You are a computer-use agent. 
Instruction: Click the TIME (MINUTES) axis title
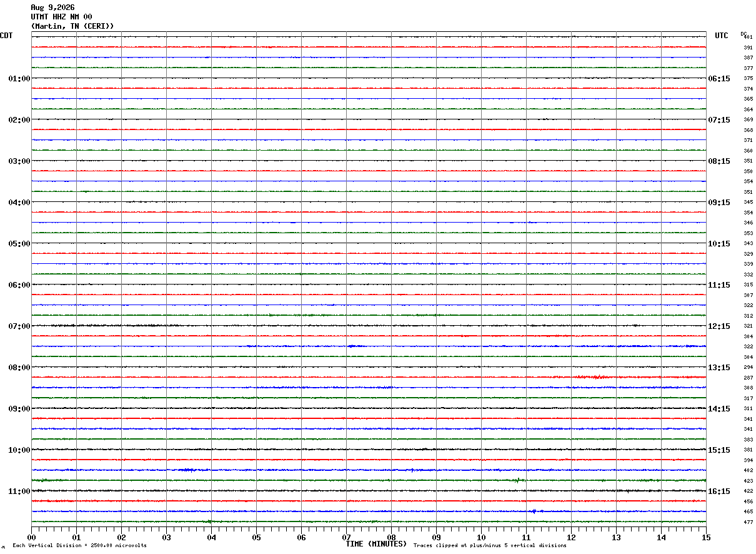(376, 544)
